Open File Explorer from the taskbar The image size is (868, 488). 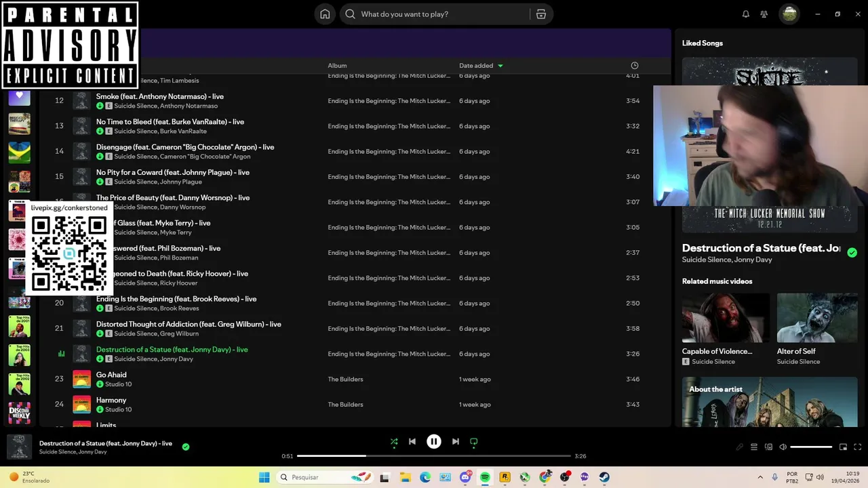click(405, 477)
